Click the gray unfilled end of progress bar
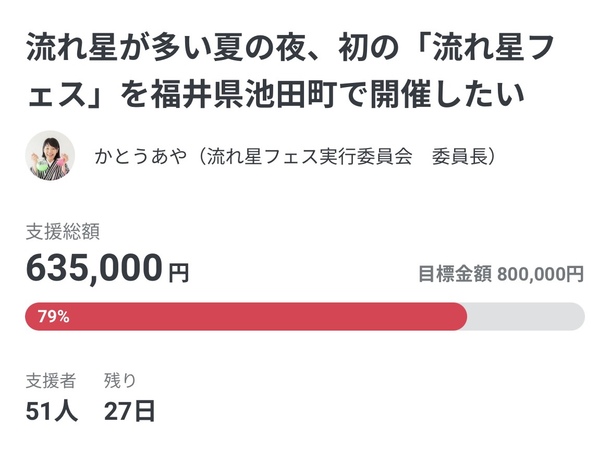 coord(528,316)
